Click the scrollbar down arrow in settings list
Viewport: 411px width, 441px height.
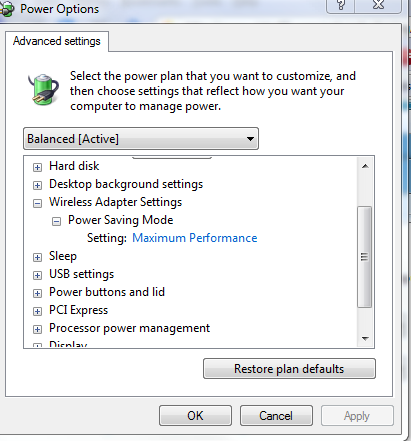(x=365, y=339)
